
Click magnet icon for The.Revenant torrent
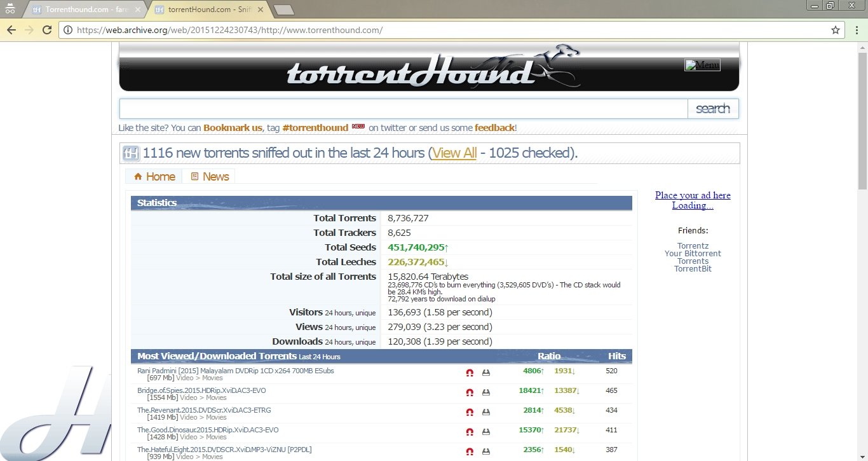click(470, 412)
